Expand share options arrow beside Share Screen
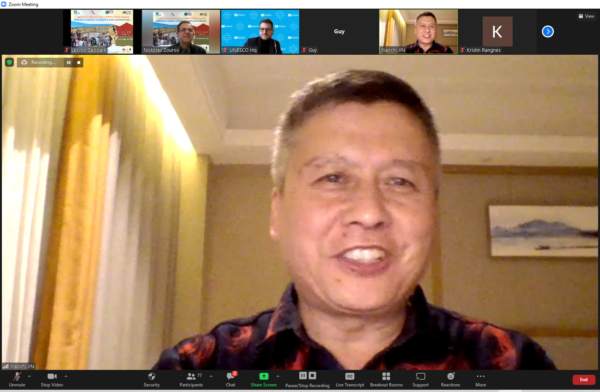 pos(278,376)
